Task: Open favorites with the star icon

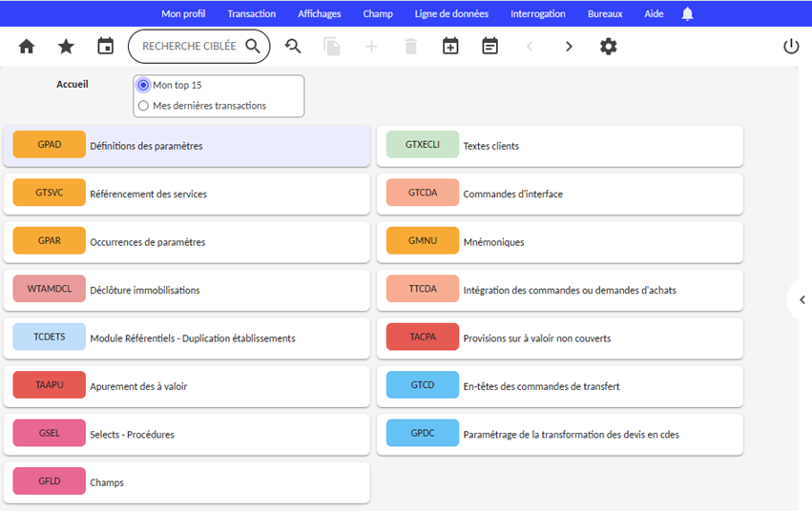Action: [x=66, y=46]
